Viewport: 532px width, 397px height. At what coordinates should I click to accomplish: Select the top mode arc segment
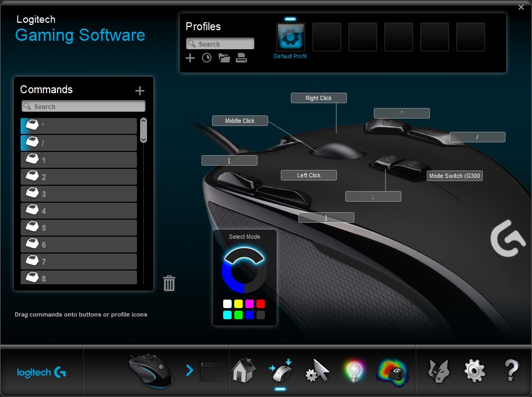click(x=244, y=254)
